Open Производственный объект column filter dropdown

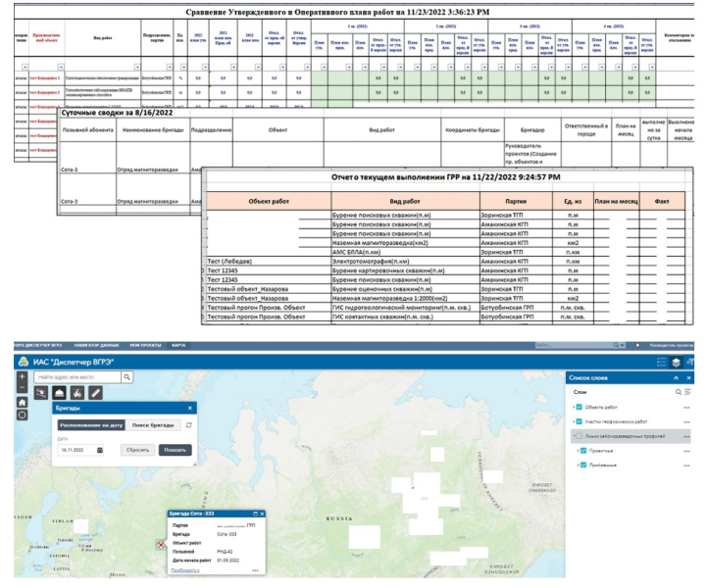pyautogui.click(x=61, y=67)
